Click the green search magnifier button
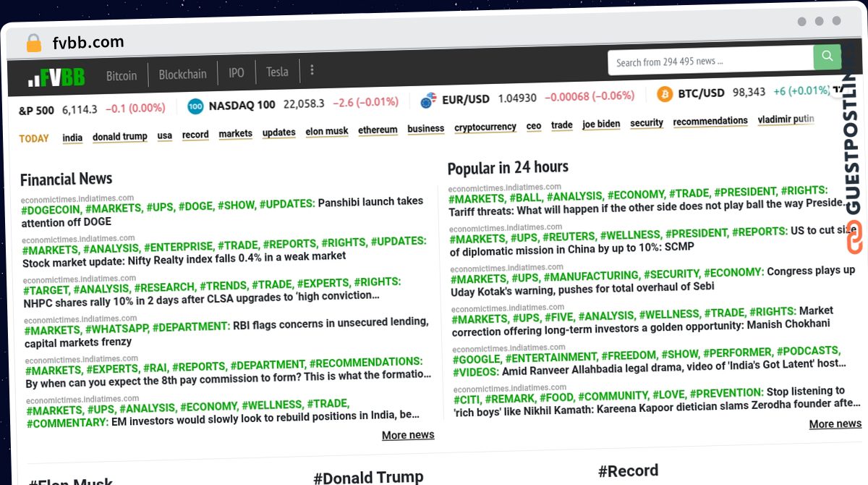This screenshot has width=868, height=485. point(827,57)
